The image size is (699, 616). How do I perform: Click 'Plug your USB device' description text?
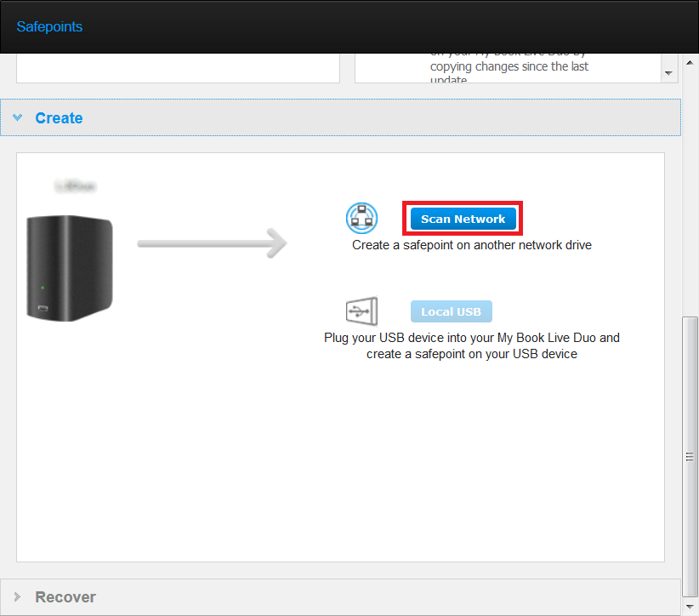point(472,345)
